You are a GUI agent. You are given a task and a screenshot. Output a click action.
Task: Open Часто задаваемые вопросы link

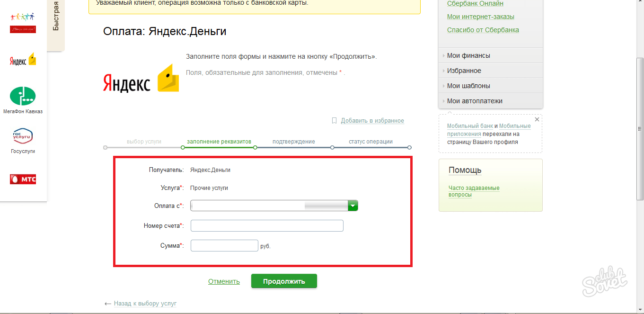click(474, 191)
